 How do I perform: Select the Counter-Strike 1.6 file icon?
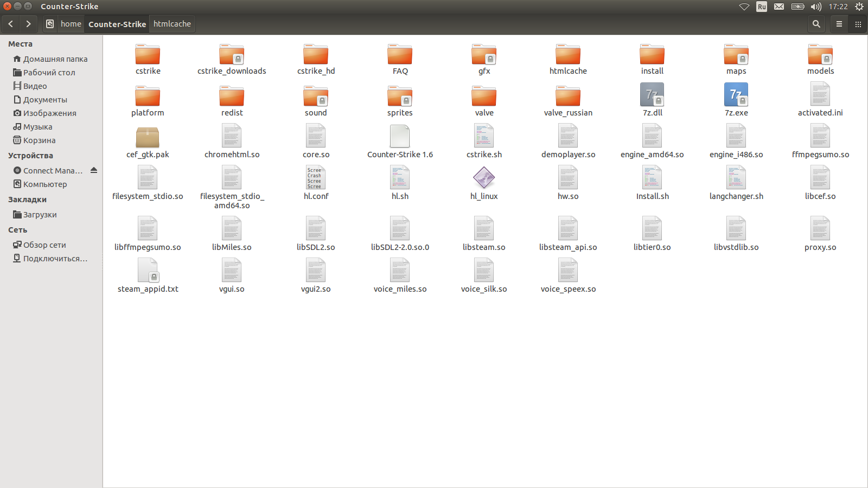click(x=400, y=136)
